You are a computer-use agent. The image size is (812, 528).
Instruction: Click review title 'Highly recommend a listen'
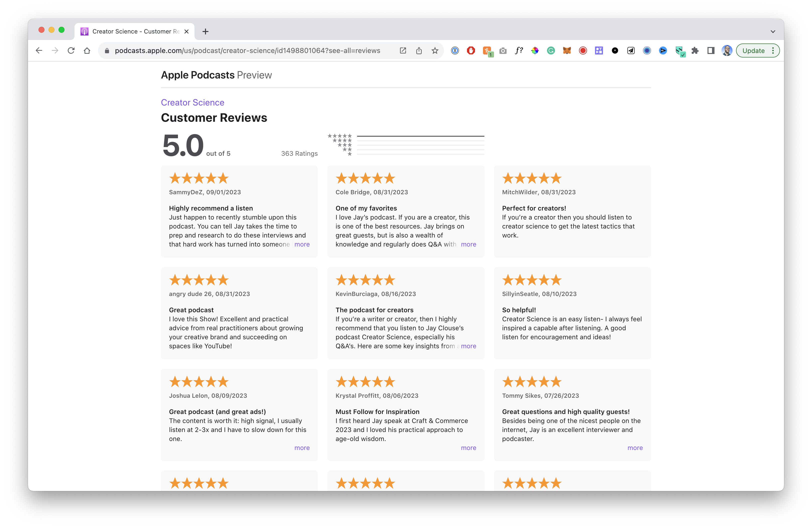pos(211,208)
